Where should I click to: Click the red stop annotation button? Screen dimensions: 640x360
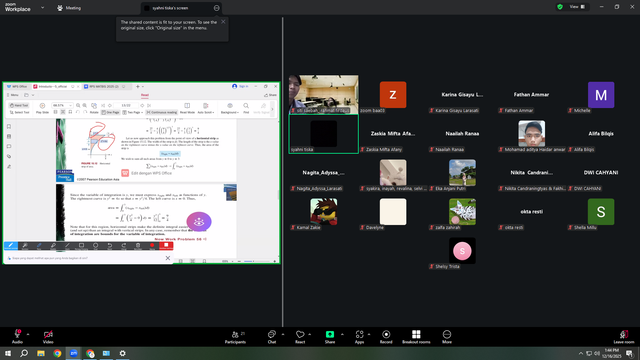(x=166, y=246)
